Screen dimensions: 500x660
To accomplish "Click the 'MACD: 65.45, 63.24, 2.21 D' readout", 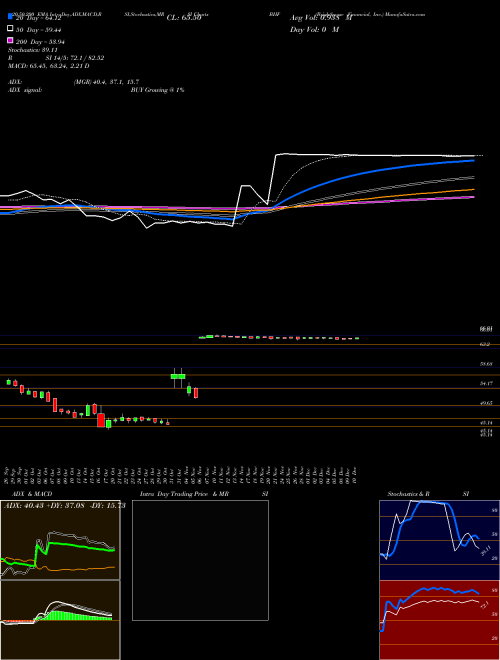I will pos(48,66).
